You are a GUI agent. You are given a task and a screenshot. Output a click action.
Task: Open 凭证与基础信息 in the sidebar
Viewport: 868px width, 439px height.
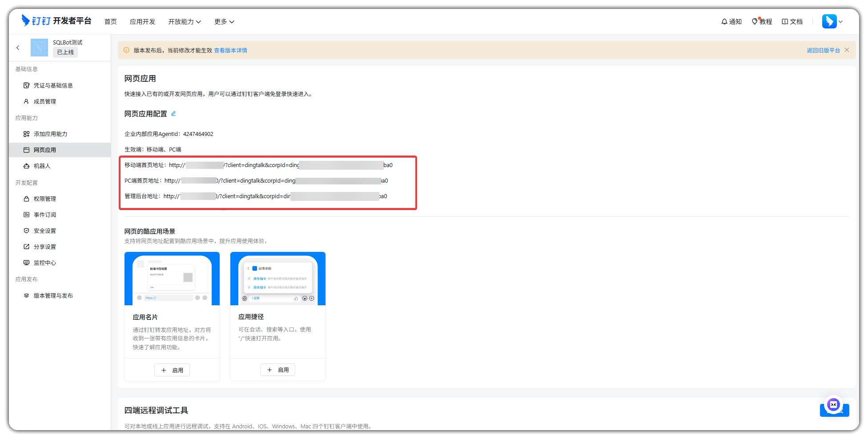click(53, 86)
